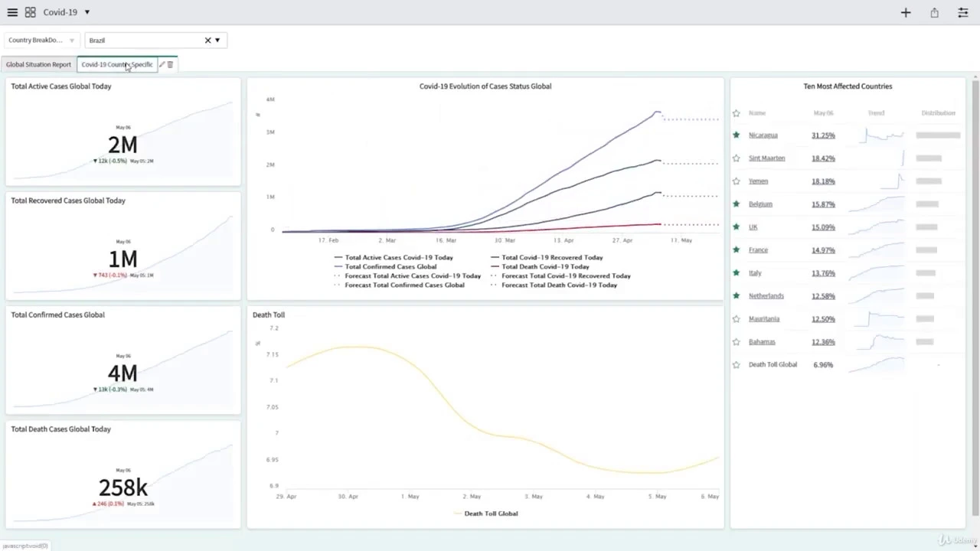Click the share dashboard icon
Screen dimensions: 980x551
click(x=934, y=12)
